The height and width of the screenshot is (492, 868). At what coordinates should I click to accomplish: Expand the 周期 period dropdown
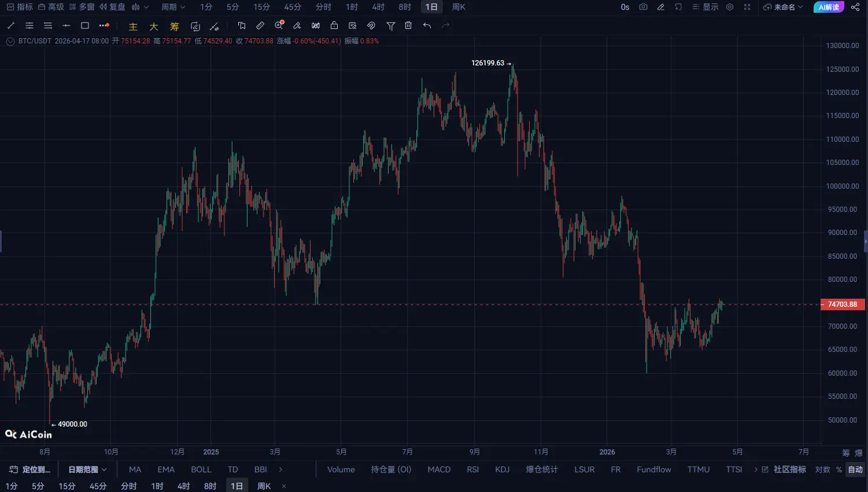pyautogui.click(x=173, y=7)
